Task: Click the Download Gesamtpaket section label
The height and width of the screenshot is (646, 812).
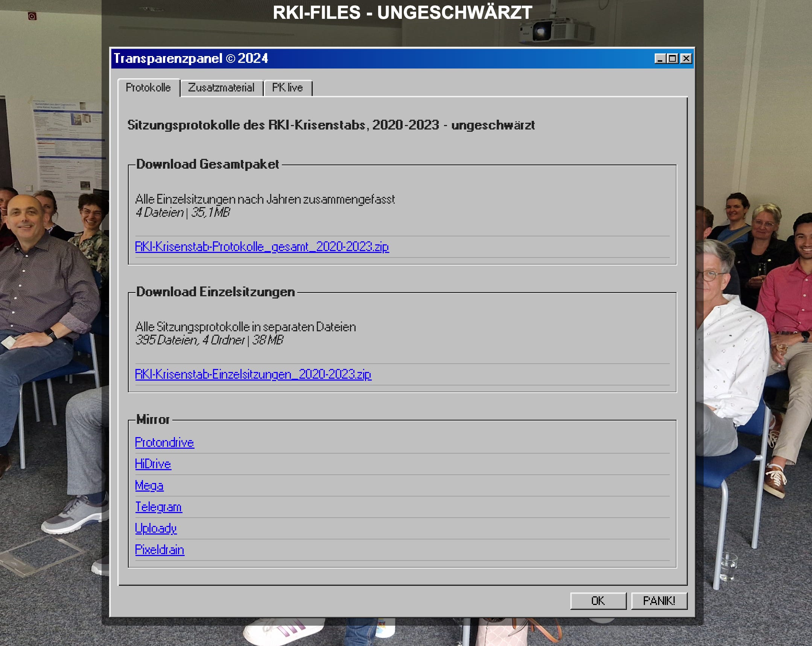Action: [208, 165]
